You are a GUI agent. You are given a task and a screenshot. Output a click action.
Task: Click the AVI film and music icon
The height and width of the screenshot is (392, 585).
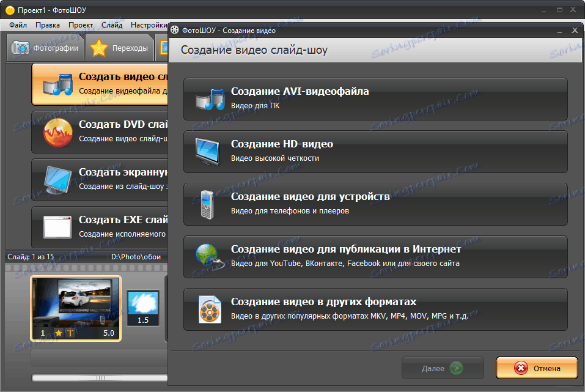pos(210,99)
